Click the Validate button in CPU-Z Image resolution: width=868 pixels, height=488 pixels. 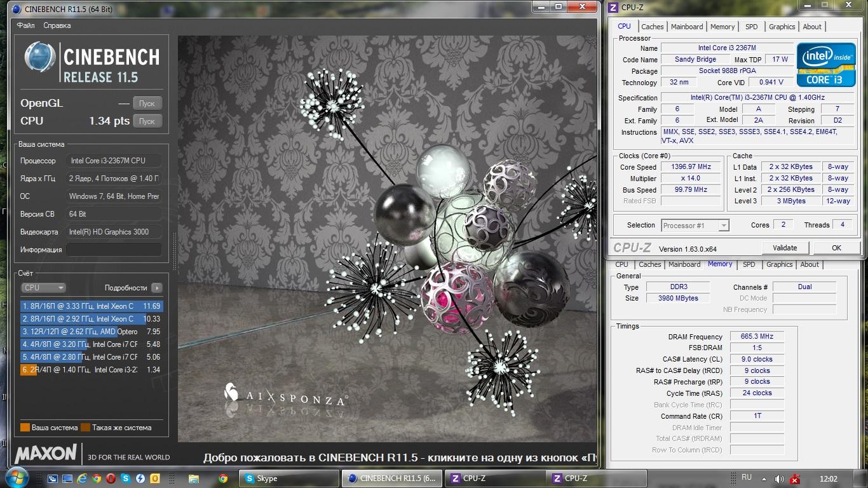785,248
